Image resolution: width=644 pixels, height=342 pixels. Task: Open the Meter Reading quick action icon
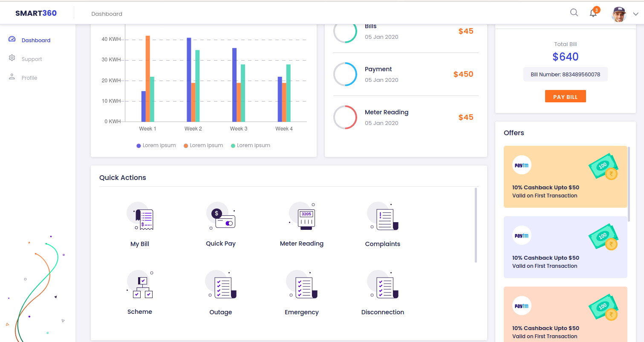(x=302, y=216)
